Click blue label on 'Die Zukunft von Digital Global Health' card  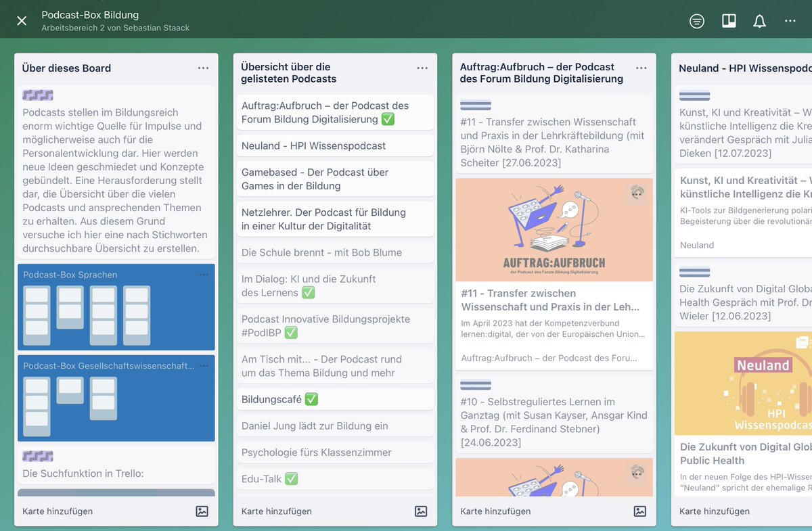tap(695, 272)
